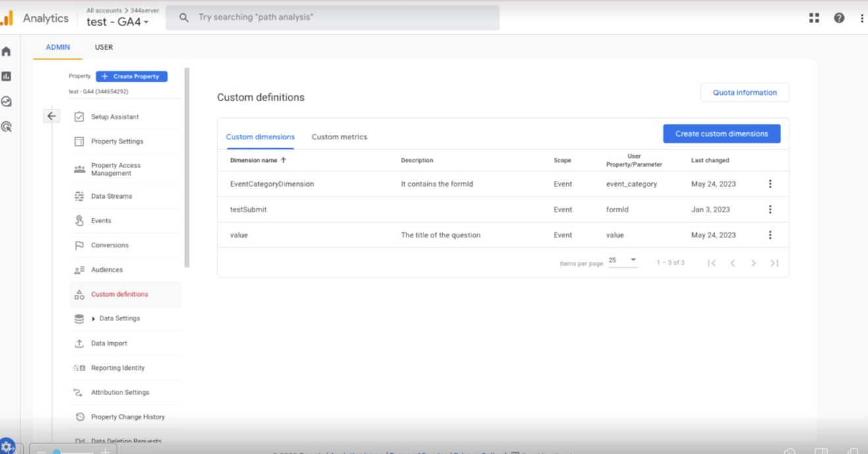This screenshot has height=454, width=868.
Task: Open the Help question mark icon
Action: [839, 18]
